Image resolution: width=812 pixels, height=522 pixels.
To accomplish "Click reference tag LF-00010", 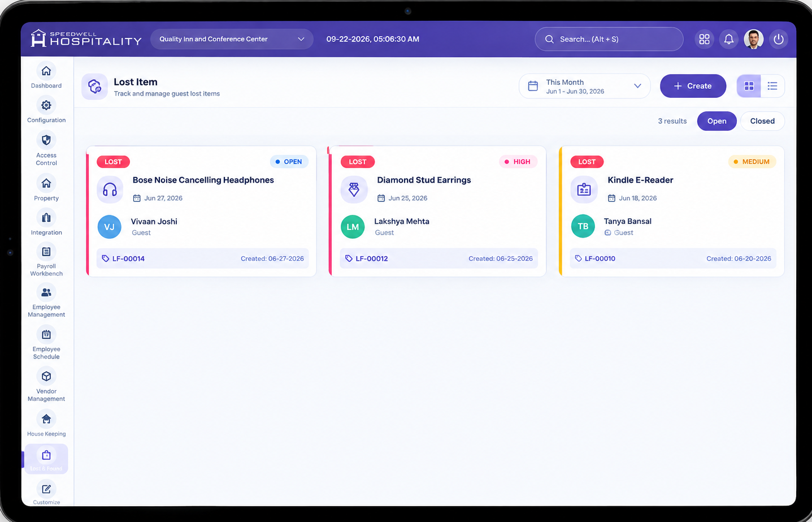I will [595, 258].
